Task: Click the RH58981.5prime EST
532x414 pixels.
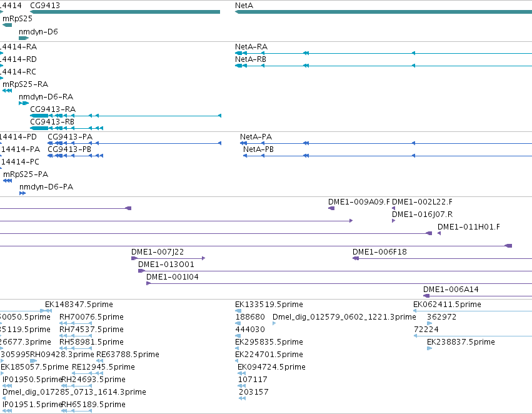Action: tap(75, 348)
